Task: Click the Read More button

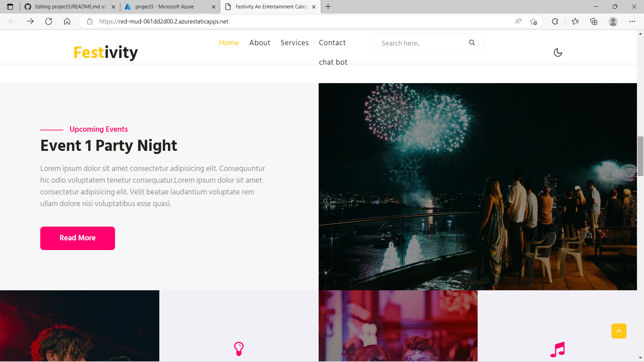Action: pyautogui.click(x=77, y=238)
